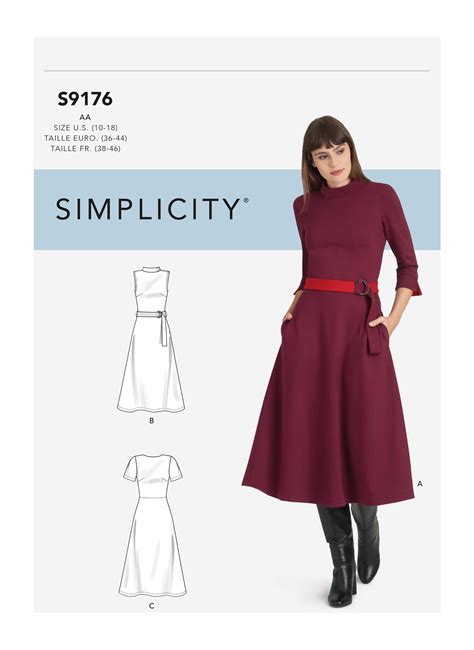
Task: Click the thin horizontal line above the pattern number
Action: (x=236, y=71)
